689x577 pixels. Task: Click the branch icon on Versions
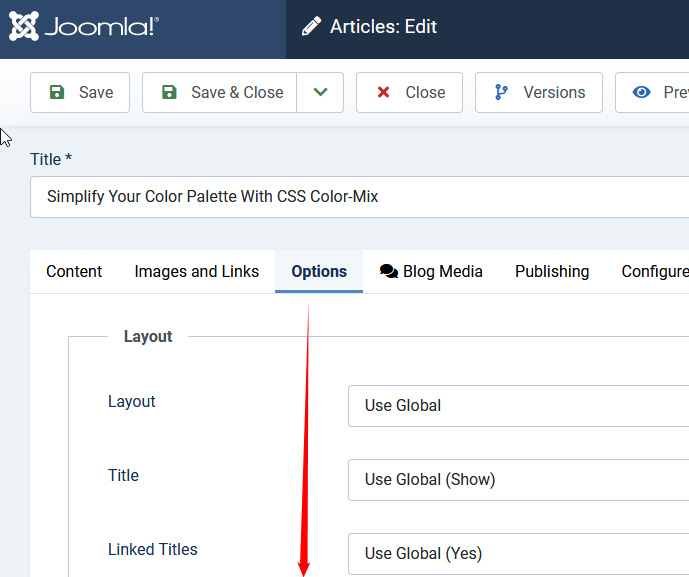click(x=501, y=92)
